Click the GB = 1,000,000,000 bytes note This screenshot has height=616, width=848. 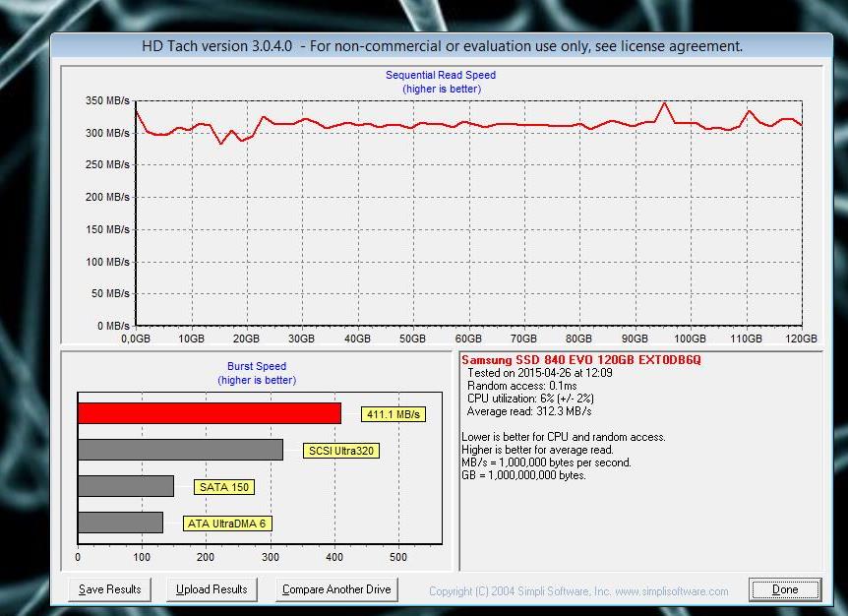click(x=523, y=475)
